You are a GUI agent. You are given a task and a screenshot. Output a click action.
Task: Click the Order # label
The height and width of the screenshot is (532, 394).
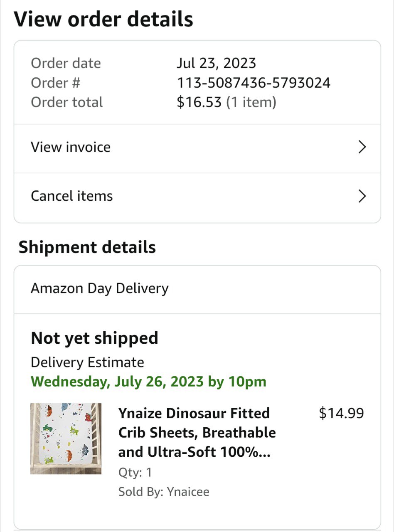point(56,83)
